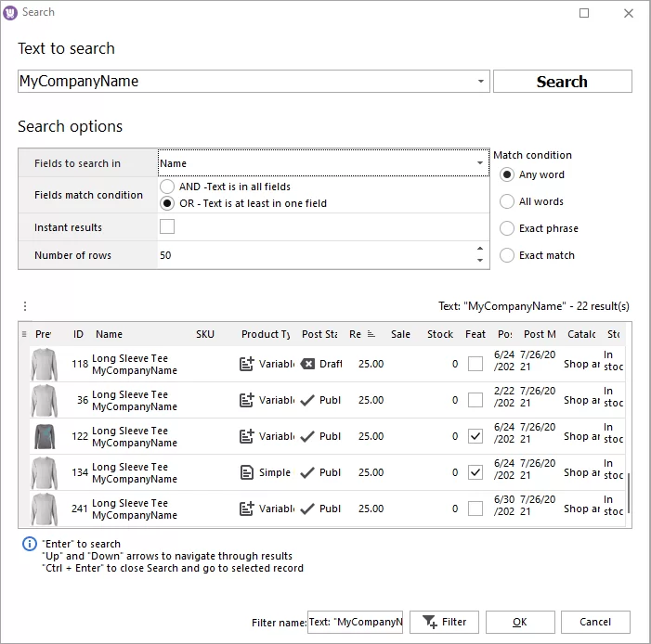Image resolution: width=651 pixels, height=644 pixels.
Task: Click the three-dot options icon above the results grid
Action: click(x=25, y=306)
